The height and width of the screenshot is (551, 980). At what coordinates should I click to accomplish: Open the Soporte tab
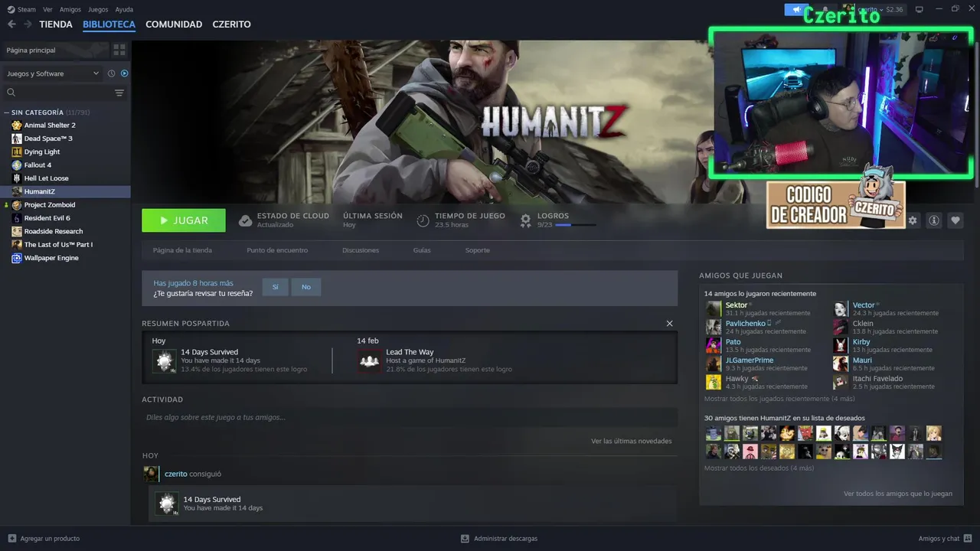(478, 250)
